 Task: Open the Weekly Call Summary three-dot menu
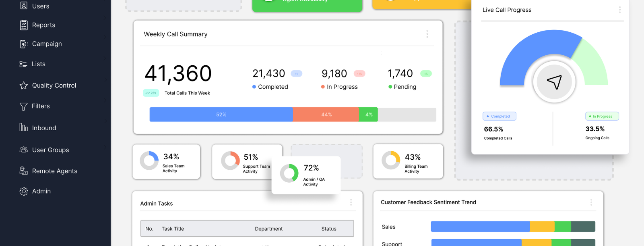[427, 34]
